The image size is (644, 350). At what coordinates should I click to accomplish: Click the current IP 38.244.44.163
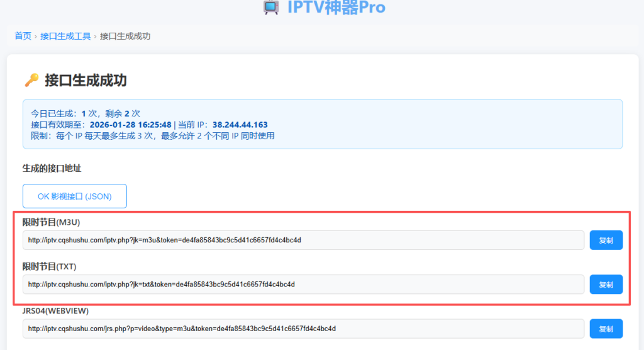pyautogui.click(x=240, y=125)
